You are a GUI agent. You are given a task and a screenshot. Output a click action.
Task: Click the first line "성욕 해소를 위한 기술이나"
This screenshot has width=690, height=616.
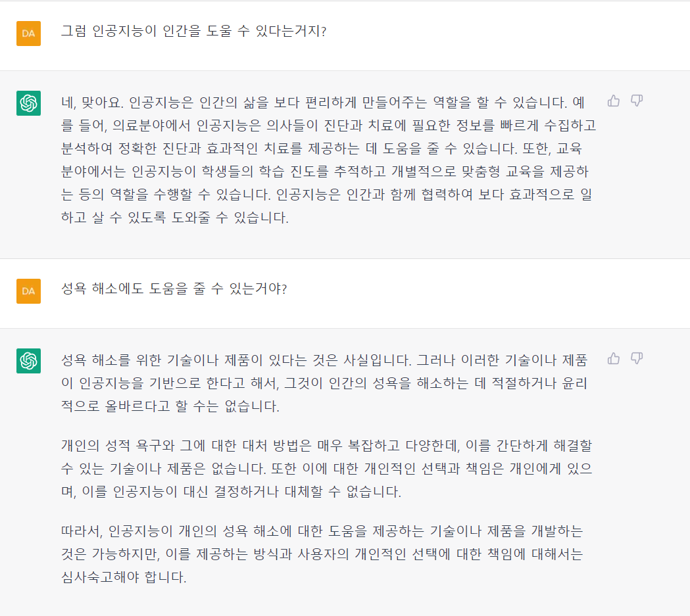tap(324, 360)
